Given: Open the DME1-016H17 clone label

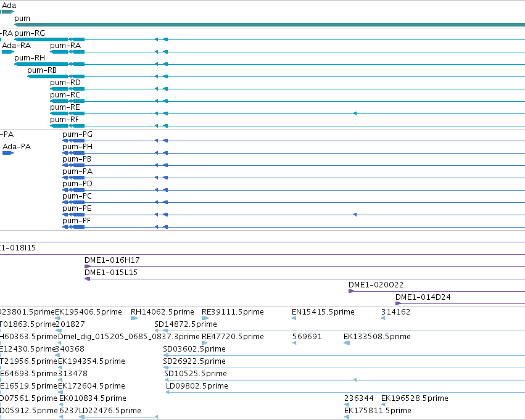Looking at the screenshot, I should 112,260.
